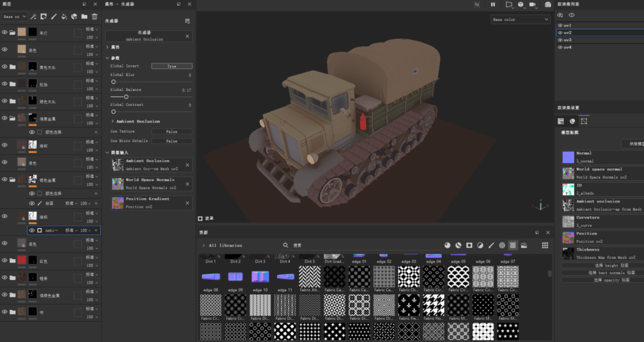Open generator panel options menu icon

pyautogui.click(x=187, y=21)
